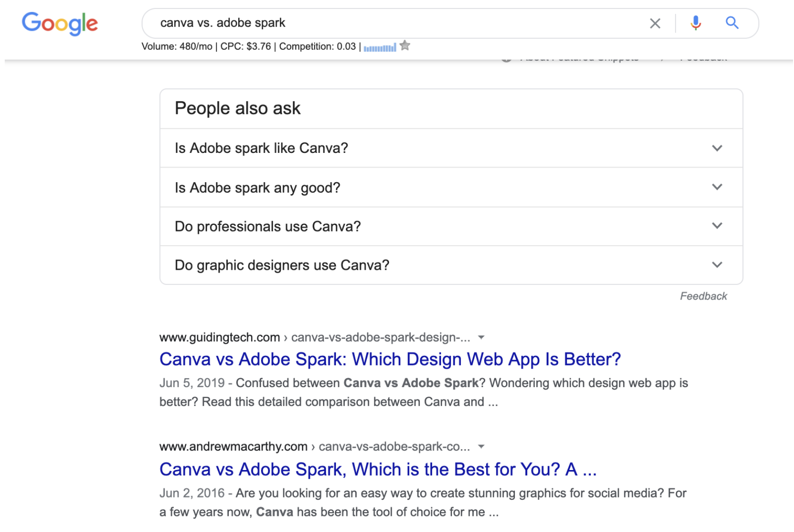Screen dimensions: 794x532
Task: Click the 'People also ask' heading
Action: [237, 108]
